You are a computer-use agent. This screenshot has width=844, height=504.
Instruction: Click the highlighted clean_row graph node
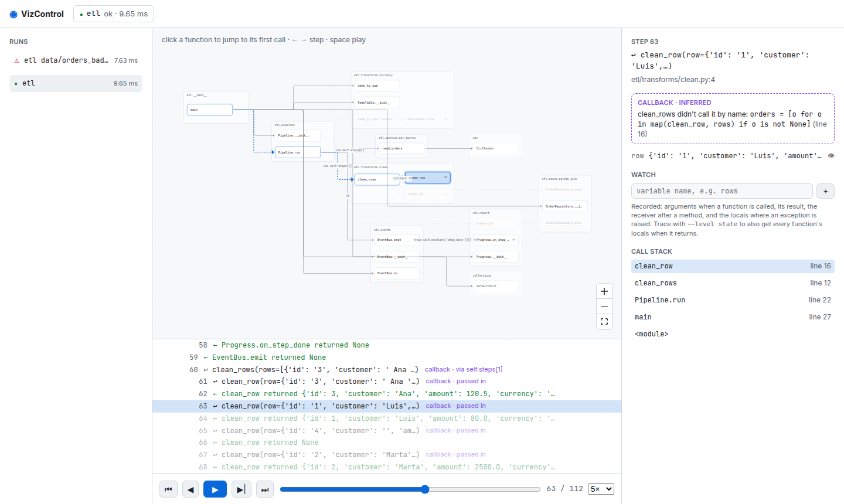point(427,177)
